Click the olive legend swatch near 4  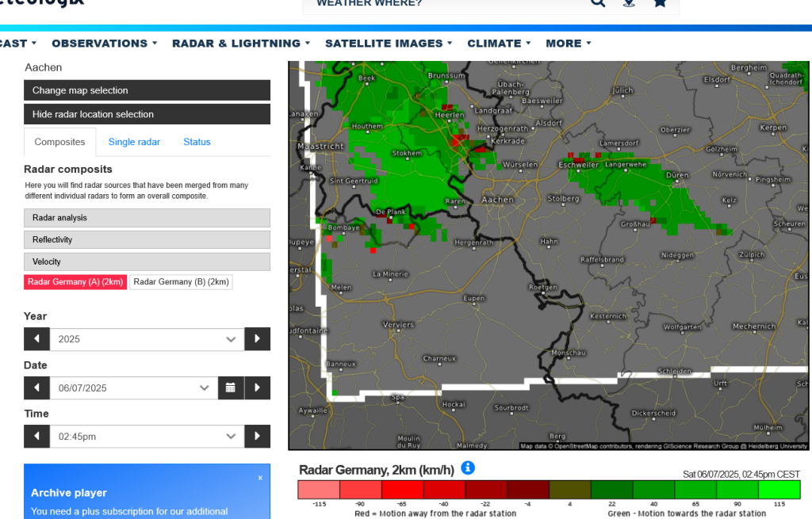[x=569, y=490]
